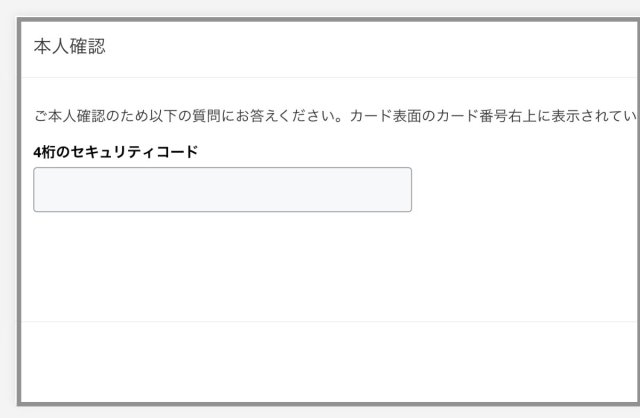Click the 4-digit security code input field
640x418 pixels.
222,189
